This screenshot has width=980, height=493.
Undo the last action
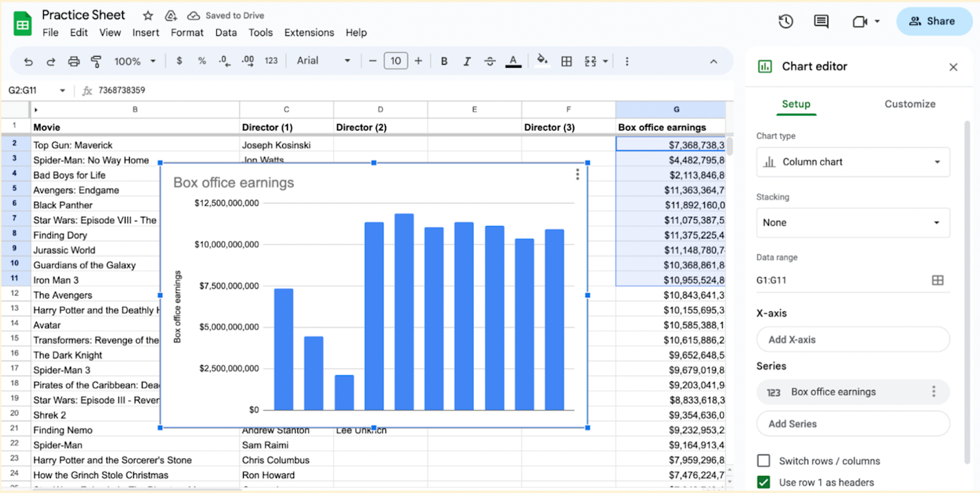28,61
